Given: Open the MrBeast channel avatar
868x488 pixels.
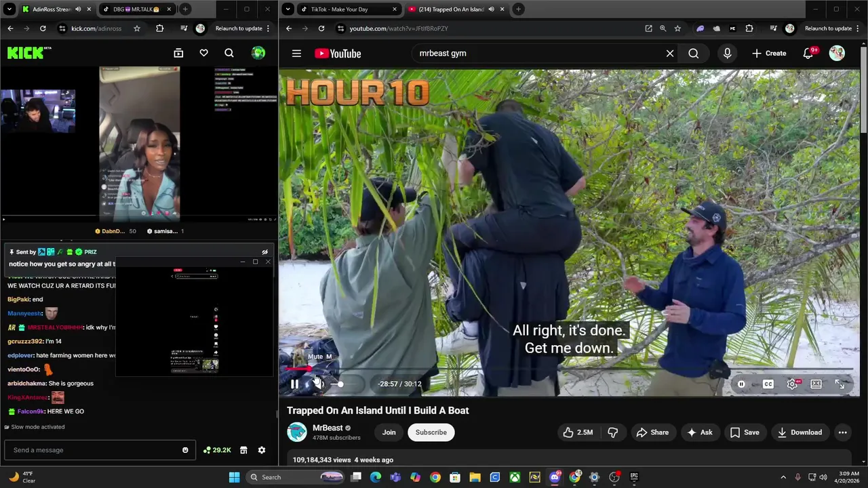Looking at the screenshot, I should [x=297, y=432].
